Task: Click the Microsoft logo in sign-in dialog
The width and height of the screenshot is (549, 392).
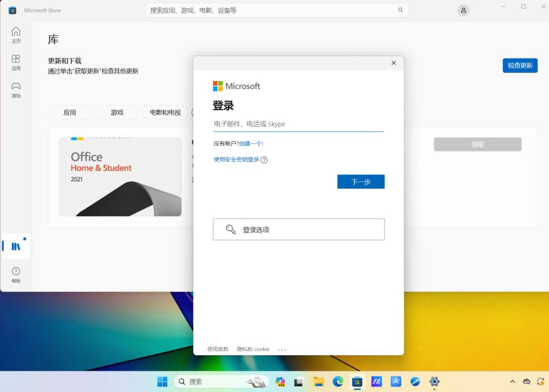Action: pyautogui.click(x=236, y=86)
